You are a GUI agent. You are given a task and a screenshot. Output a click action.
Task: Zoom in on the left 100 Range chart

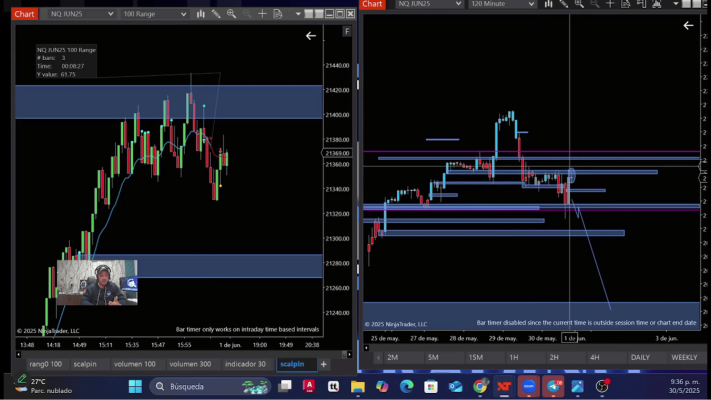231,14
